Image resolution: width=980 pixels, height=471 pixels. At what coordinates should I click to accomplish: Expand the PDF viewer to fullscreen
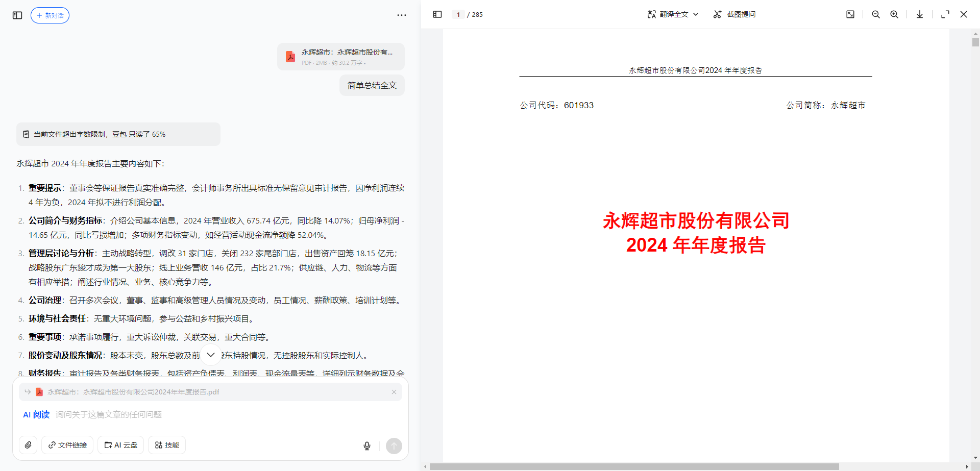(x=945, y=14)
